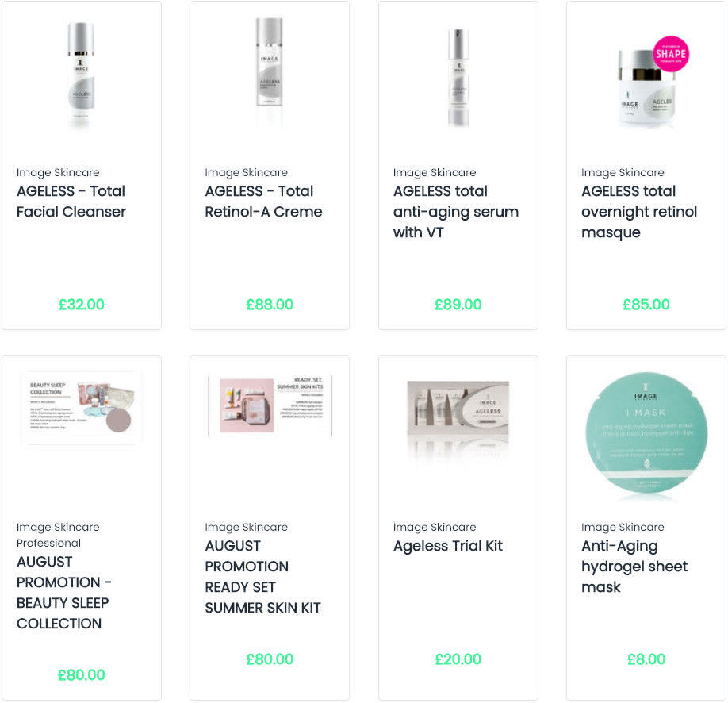Screen dimensions: 728x703
Task: Click the pink SHAPE badge
Action: pos(670,54)
